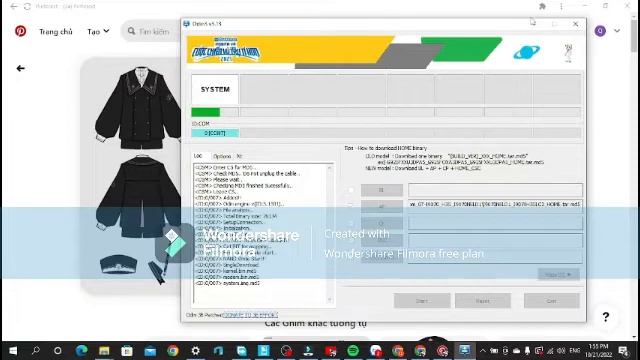This screenshot has width=640, height=360.
Task: Open the taskbar volume icon
Action: pyautogui.click(x=561, y=351)
